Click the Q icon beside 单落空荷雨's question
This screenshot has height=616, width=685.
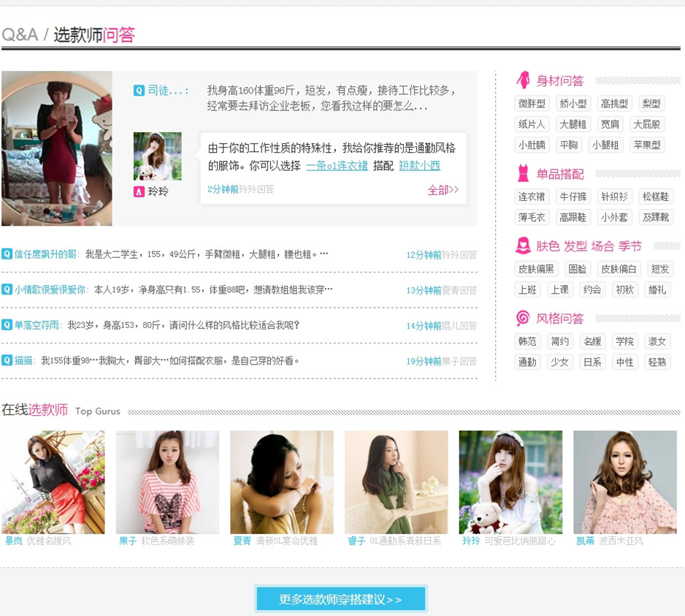tap(6, 324)
